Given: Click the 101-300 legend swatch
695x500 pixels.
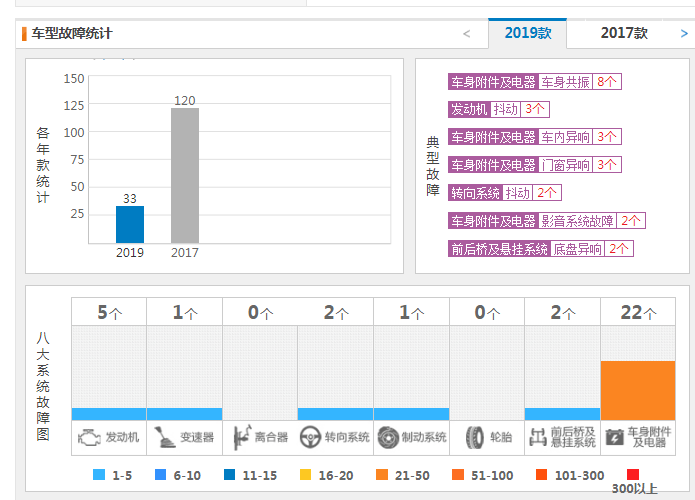Looking at the screenshot, I should tap(541, 475).
